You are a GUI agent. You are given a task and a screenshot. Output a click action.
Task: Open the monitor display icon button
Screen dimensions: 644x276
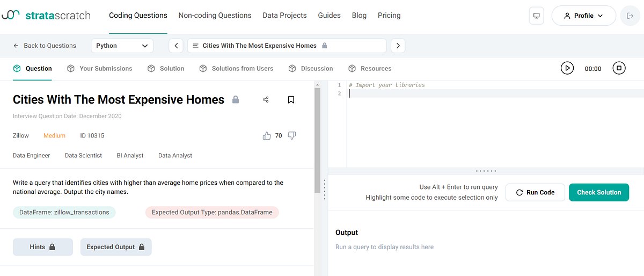tap(536, 16)
